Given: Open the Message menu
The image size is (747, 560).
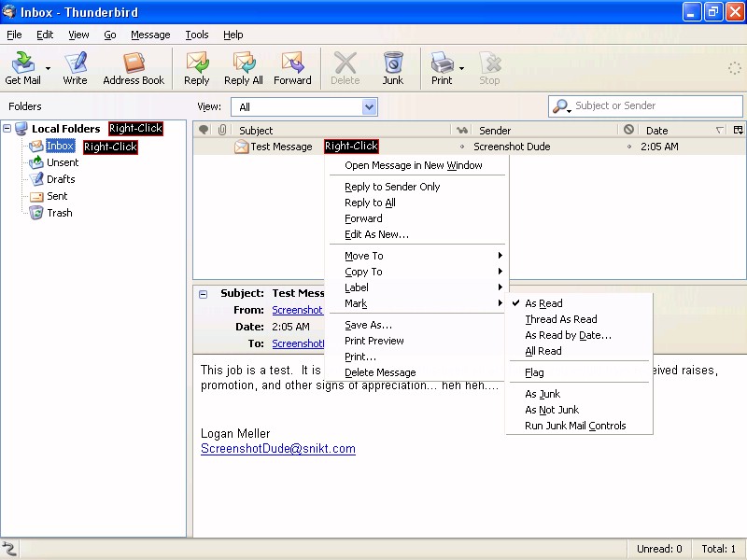Looking at the screenshot, I should coord(150,35).
